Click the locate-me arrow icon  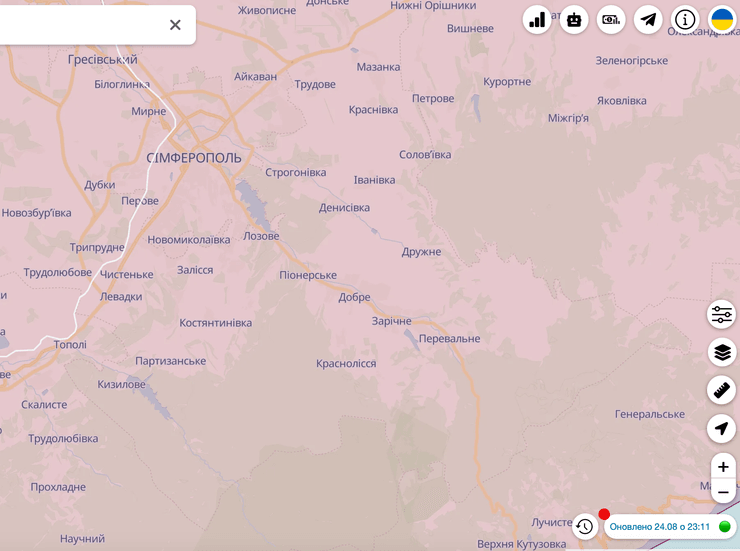[x=722, y=428]
